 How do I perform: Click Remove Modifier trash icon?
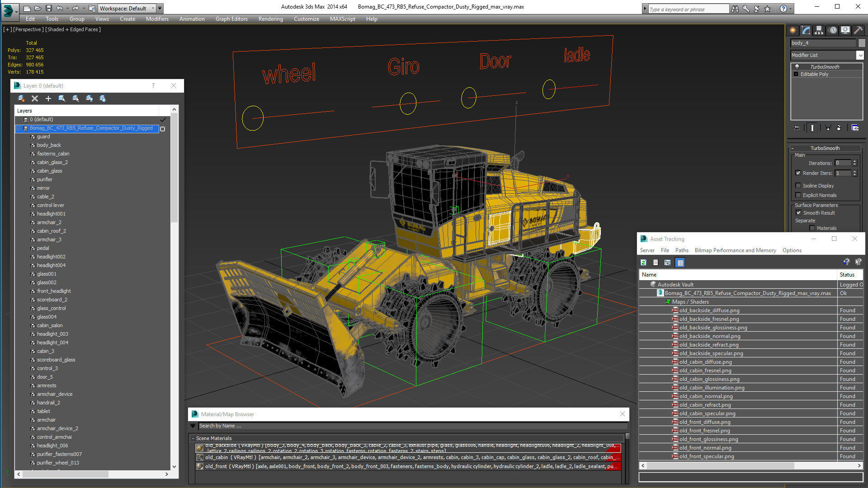[839, 128]
